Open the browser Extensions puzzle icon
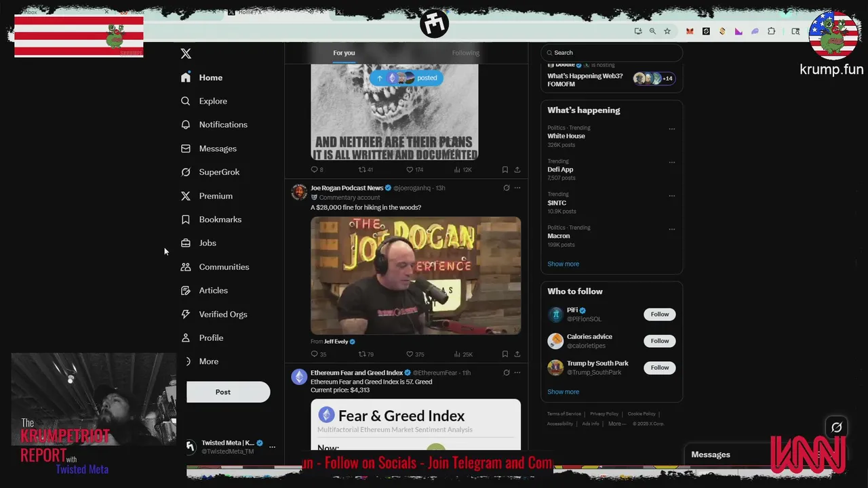 tap(771, 31)
